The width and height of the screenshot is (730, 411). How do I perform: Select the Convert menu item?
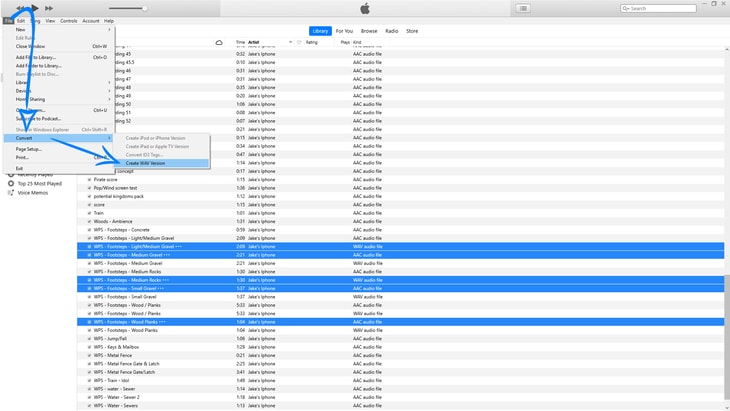pyautogui.click(x=59, y=138)
